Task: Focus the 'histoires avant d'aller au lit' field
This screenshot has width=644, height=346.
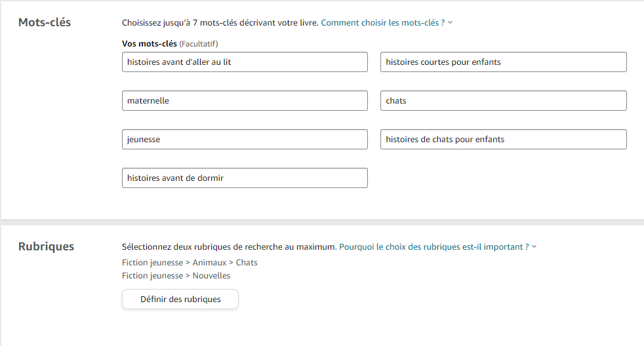Action: point(245,62)
